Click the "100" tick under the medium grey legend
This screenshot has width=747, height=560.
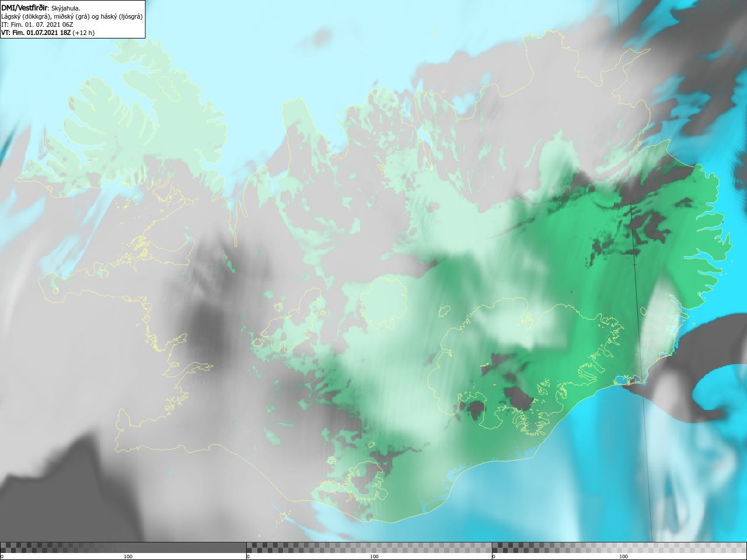374,556
